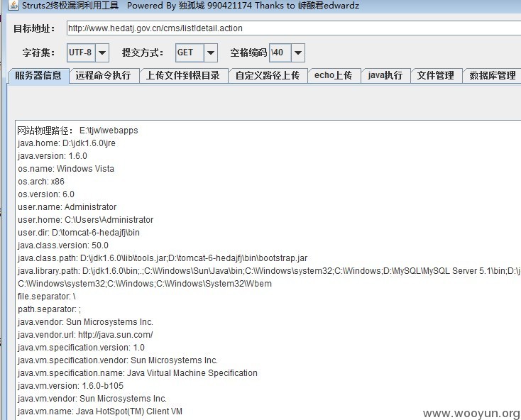Click the user.home: C:\Users\Administrator line
The image size is (521, 420).
pos(85,220)
